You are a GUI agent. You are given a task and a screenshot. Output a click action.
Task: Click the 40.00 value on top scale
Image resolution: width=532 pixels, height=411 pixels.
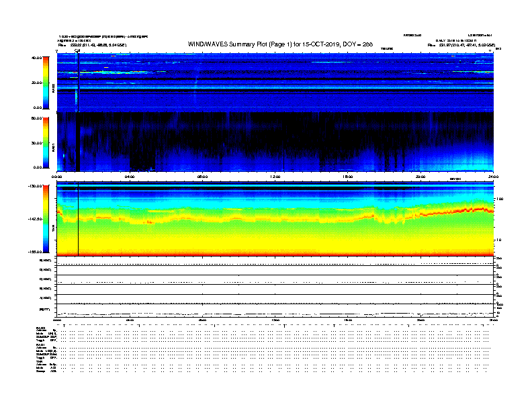pyautogui.click(x=37, y=58)
